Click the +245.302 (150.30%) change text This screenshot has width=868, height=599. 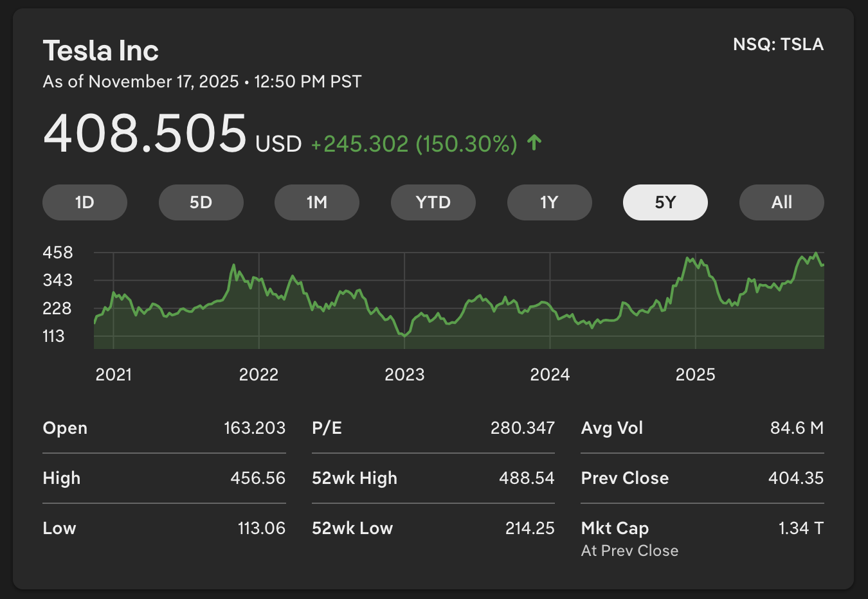(414, 144)
